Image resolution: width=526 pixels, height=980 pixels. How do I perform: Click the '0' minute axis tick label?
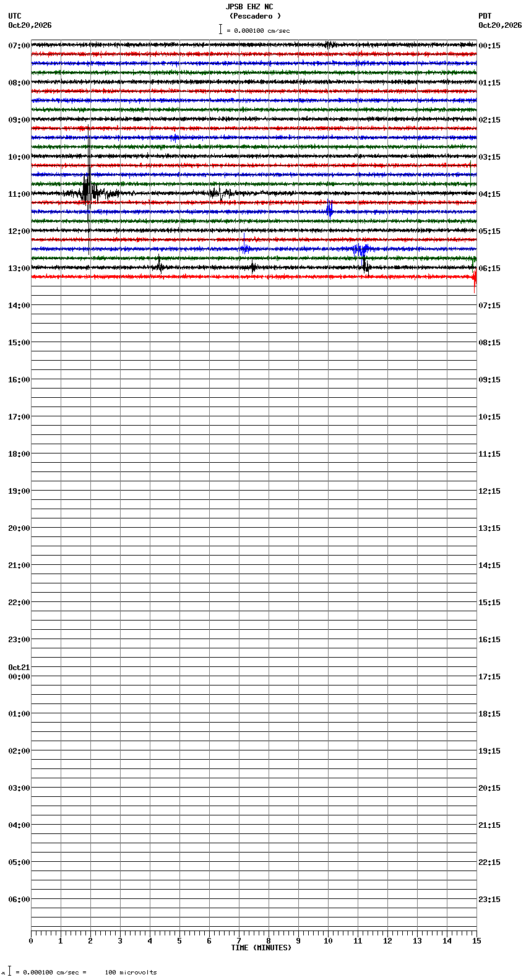(31, 941)
